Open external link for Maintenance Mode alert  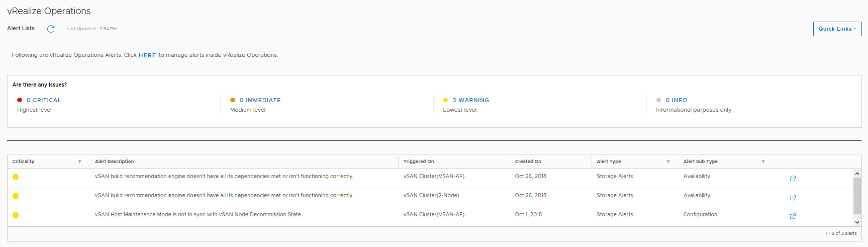point(793,216)
